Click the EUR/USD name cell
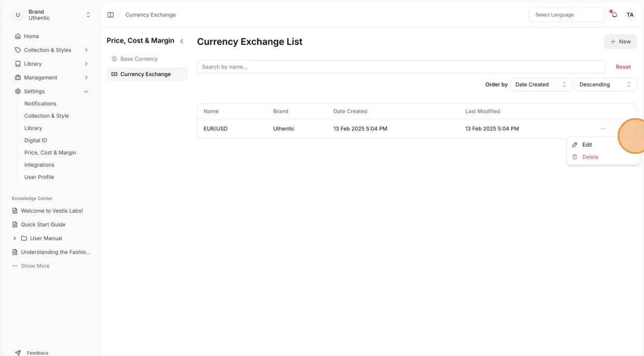Screen dimensions: 644x356 (216, 129)
